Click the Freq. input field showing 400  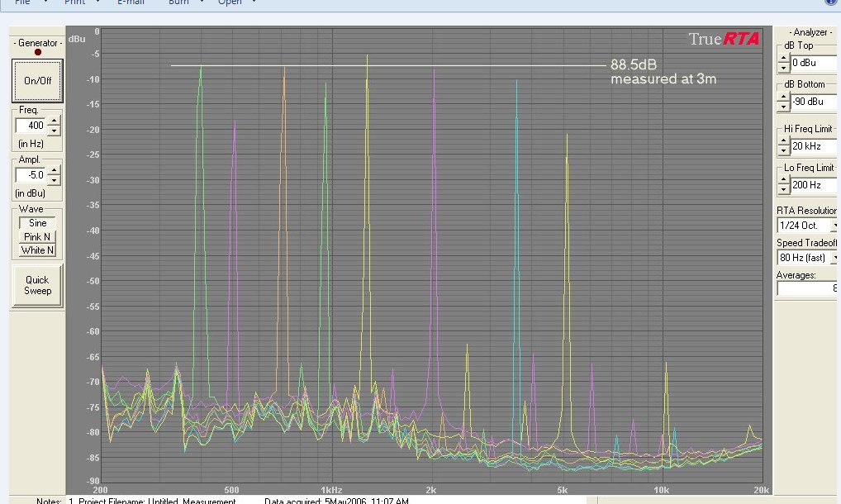[31, 126]
